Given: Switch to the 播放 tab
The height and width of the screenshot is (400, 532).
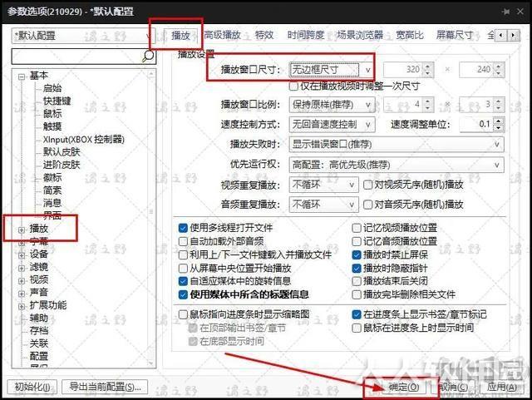Looking at the screenshot, I should point(180,35).
